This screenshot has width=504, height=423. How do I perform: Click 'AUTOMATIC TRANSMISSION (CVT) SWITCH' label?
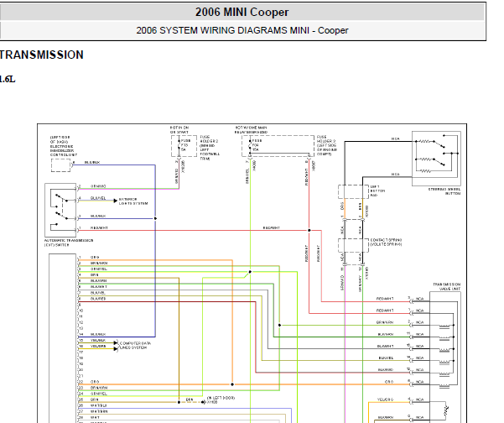pyautogui.click(x=69, y=243)
